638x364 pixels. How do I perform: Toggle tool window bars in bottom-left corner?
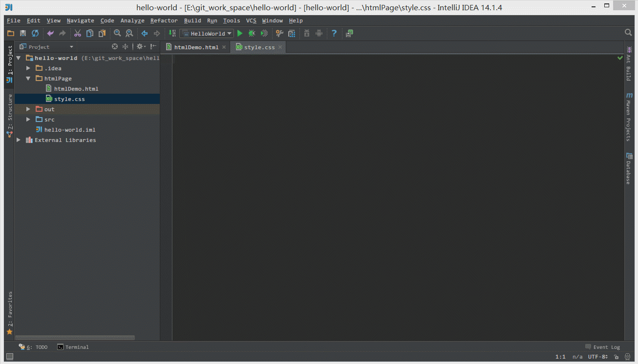coord(9,357)
